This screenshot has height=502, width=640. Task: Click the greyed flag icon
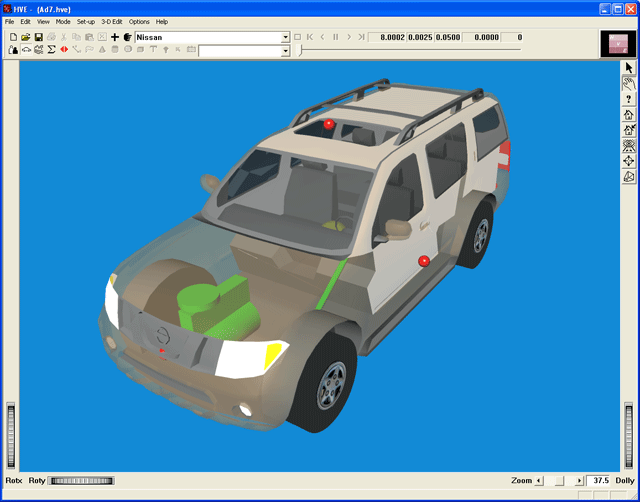[89, 50]
